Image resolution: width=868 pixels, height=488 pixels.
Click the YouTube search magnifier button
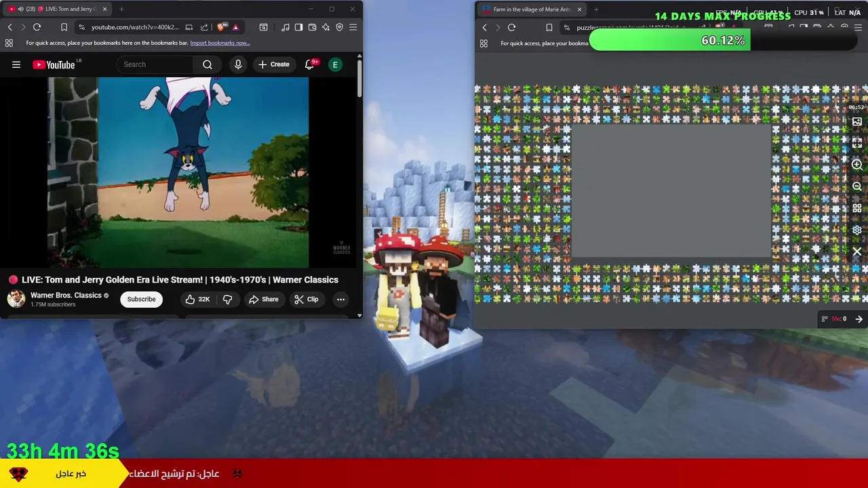click(x=208, y=64)
